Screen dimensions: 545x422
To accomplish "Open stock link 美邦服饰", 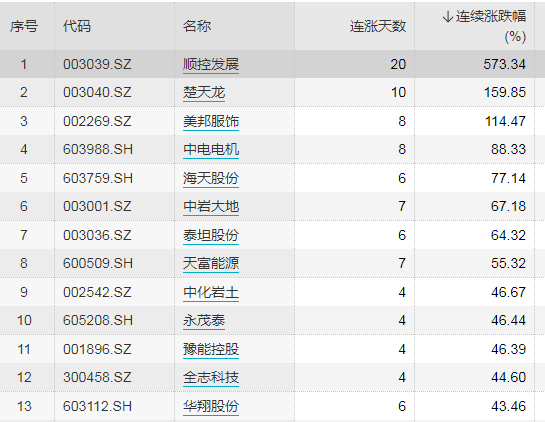I will (211, 121).
